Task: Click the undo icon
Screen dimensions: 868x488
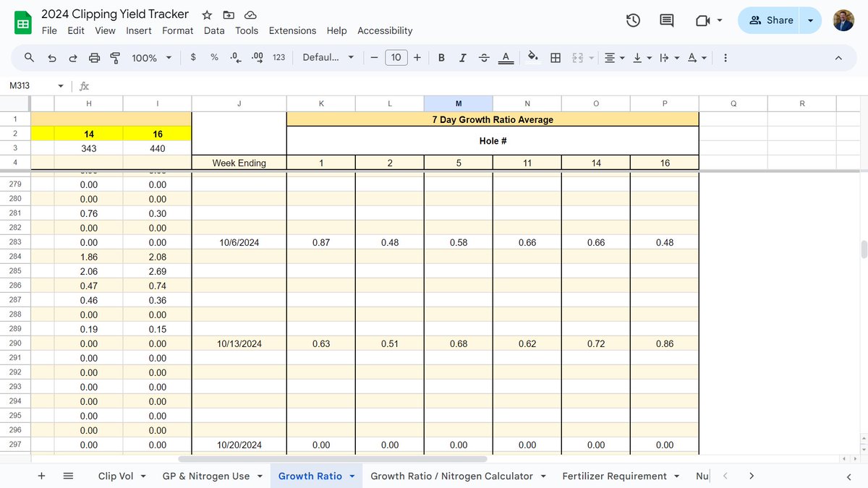Action: (51, 57)
